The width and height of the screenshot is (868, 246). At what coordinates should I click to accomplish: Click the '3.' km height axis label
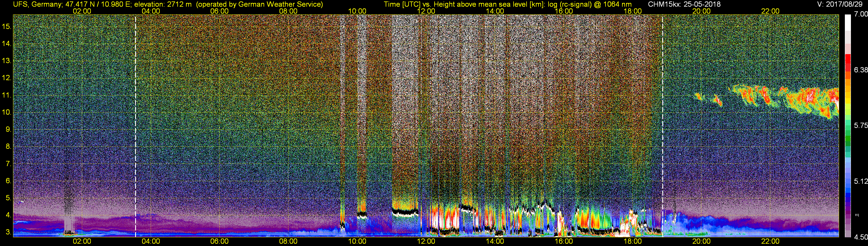click(9, 232)
